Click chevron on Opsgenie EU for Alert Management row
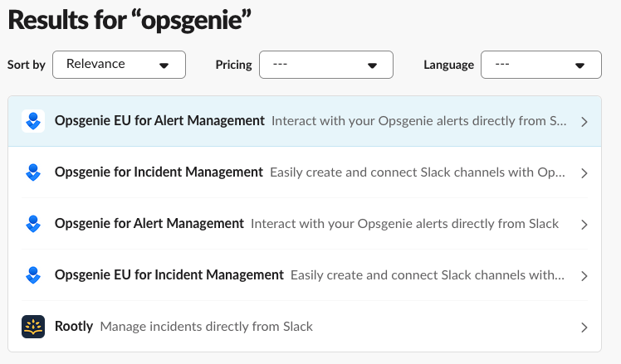Image resolution: width=621 pixels, height=364 pixels. [x=584, y=122]
